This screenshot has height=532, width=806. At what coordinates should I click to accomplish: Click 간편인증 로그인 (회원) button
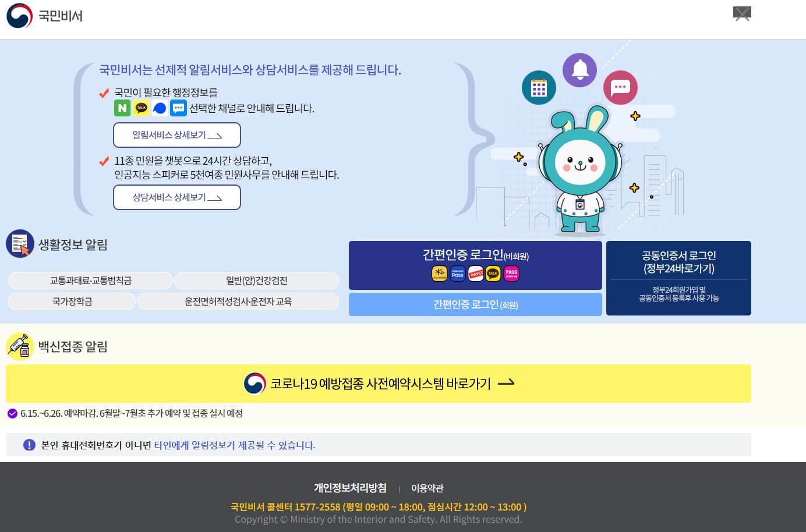[475, 304]
